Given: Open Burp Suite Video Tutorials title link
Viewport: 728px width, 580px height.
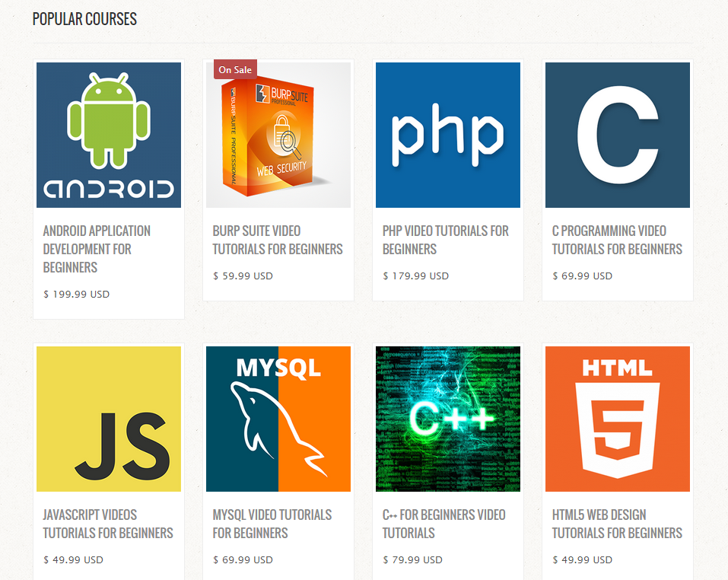Looking at the screenshot, I should [x=278, y=240].
